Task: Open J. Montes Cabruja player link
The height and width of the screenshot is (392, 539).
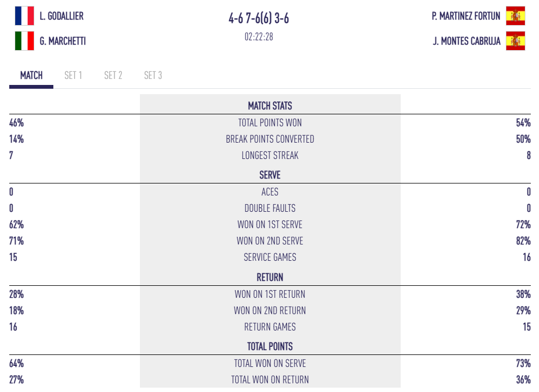Action: (467, 41)
